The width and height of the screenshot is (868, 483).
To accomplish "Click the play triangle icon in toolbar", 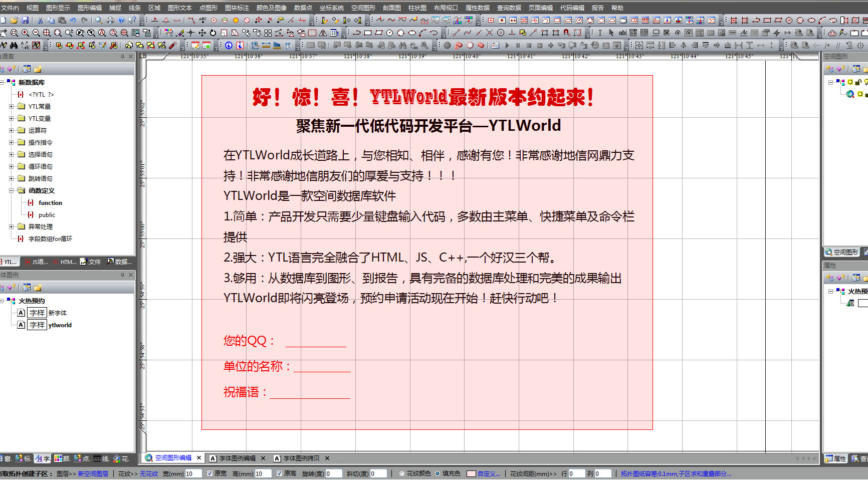I will coord(507,45).
